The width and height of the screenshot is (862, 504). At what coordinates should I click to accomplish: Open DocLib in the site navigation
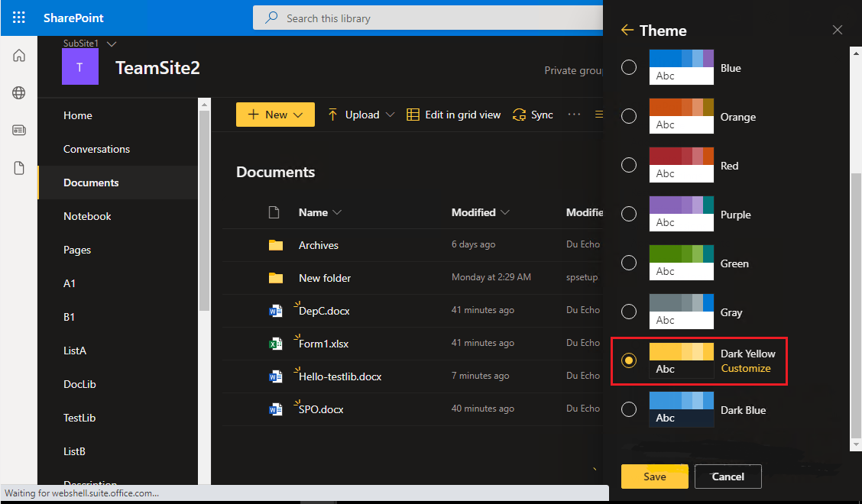79,384
